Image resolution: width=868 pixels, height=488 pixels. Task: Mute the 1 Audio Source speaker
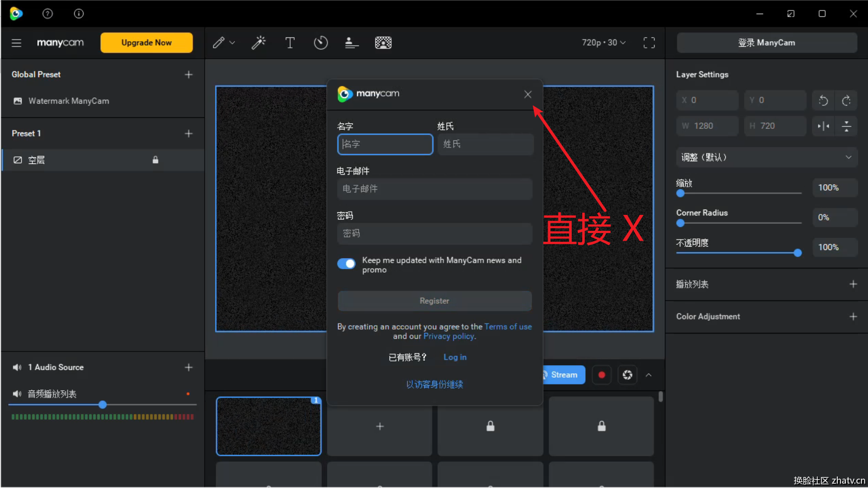pos(17,367)
